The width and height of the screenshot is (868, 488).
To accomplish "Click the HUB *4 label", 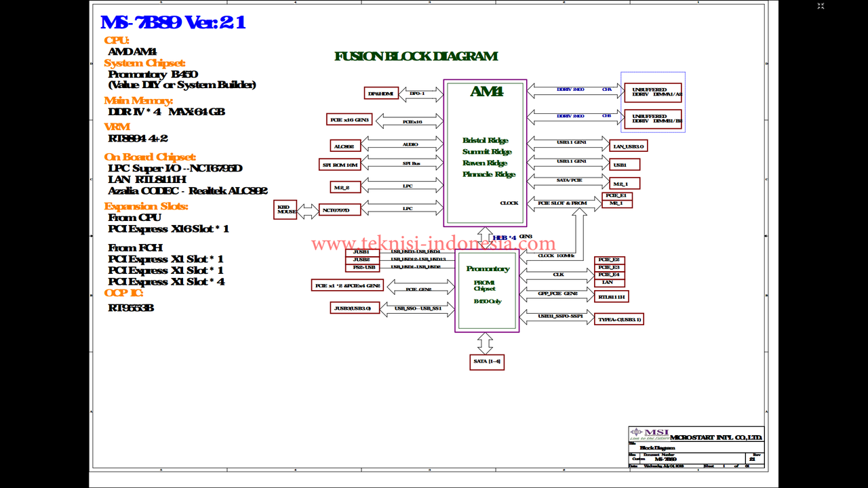I will tap(505, 237).
